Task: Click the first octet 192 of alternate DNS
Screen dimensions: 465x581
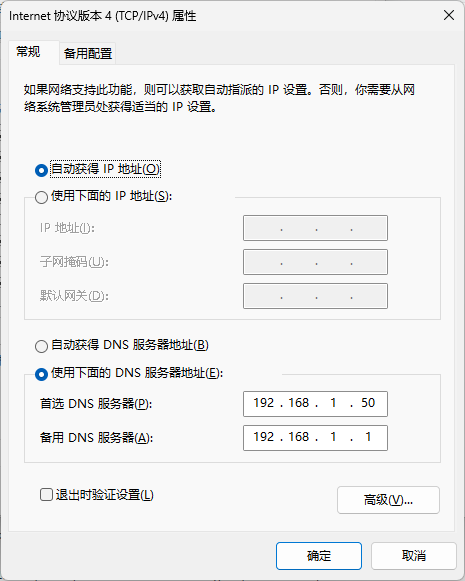Action: [264, 437]
